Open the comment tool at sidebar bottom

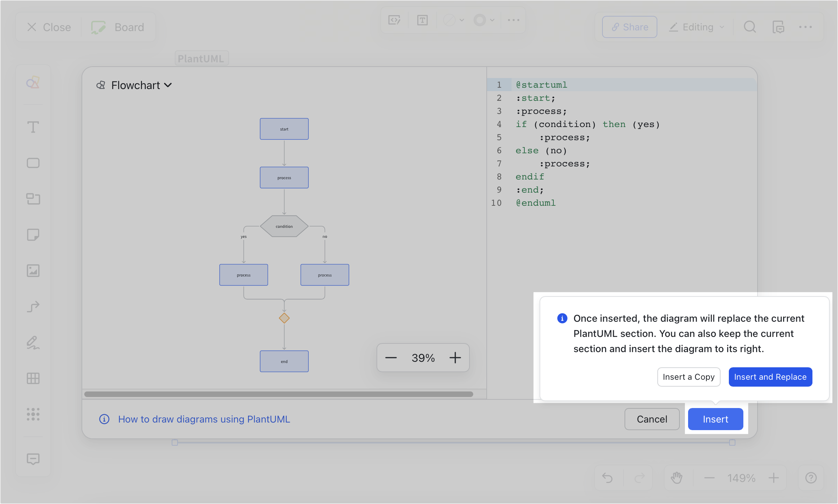tap(33, 459)
